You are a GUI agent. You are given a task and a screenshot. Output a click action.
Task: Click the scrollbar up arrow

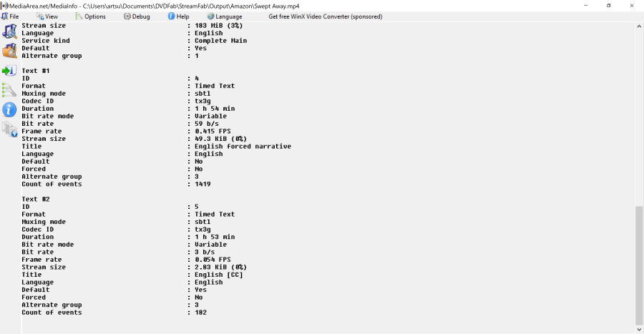click(x=639, y=26)
